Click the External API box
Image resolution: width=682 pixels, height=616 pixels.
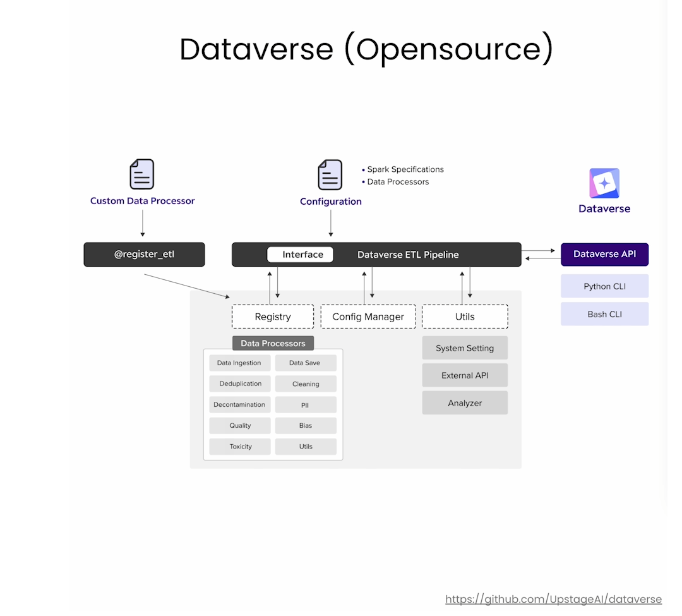[465, 375]
